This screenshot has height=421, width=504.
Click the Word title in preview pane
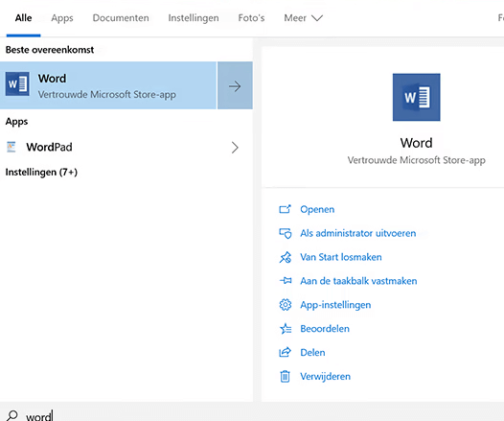(416, 143)
